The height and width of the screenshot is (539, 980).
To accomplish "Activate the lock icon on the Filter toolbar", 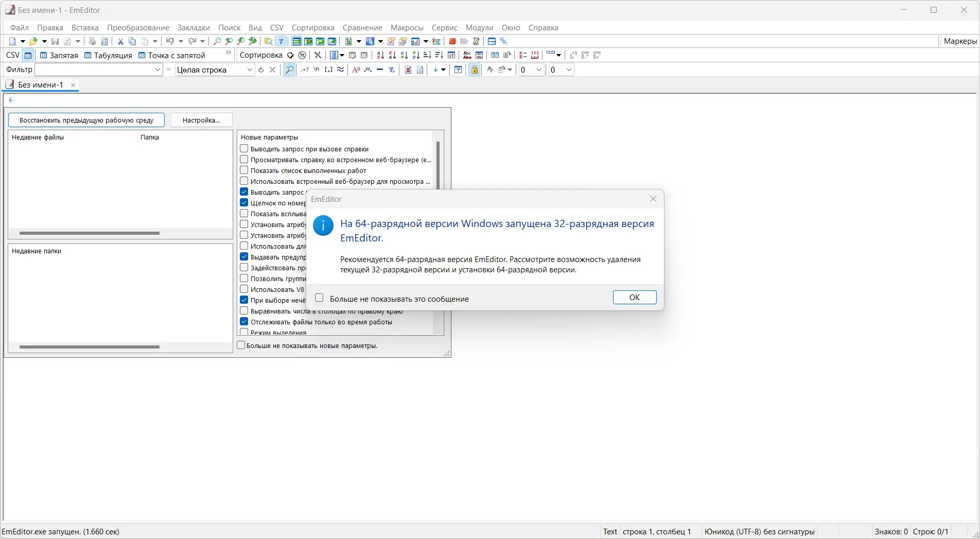I will point(474,69).
